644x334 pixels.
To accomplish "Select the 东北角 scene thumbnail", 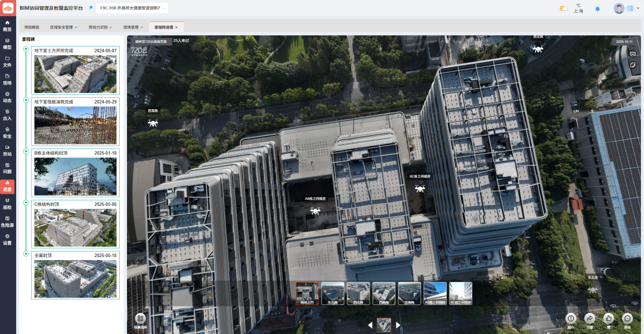I will (333, 293).
